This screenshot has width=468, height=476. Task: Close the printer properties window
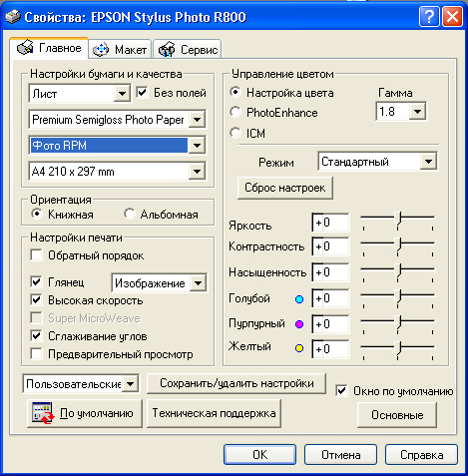tap(452, 16)
